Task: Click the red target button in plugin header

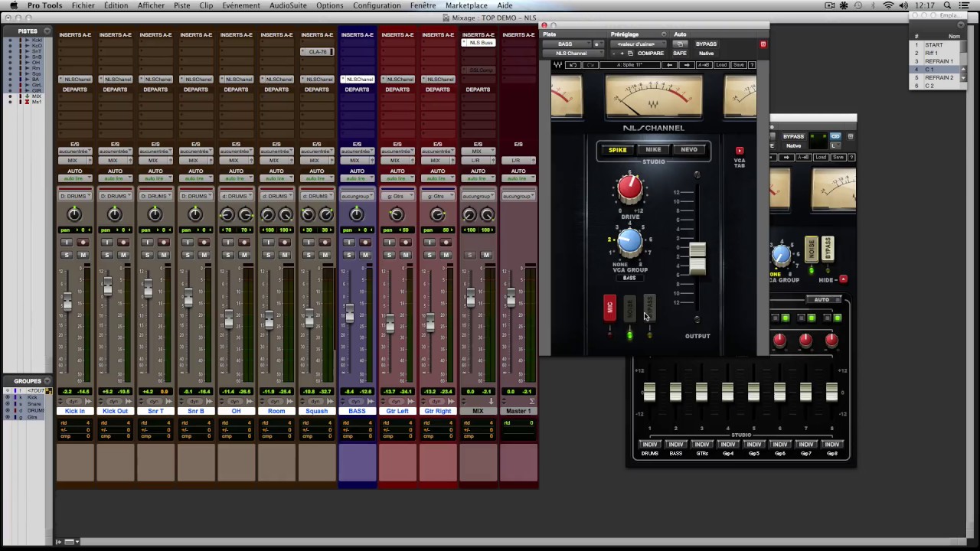Action: pos(763,44)
